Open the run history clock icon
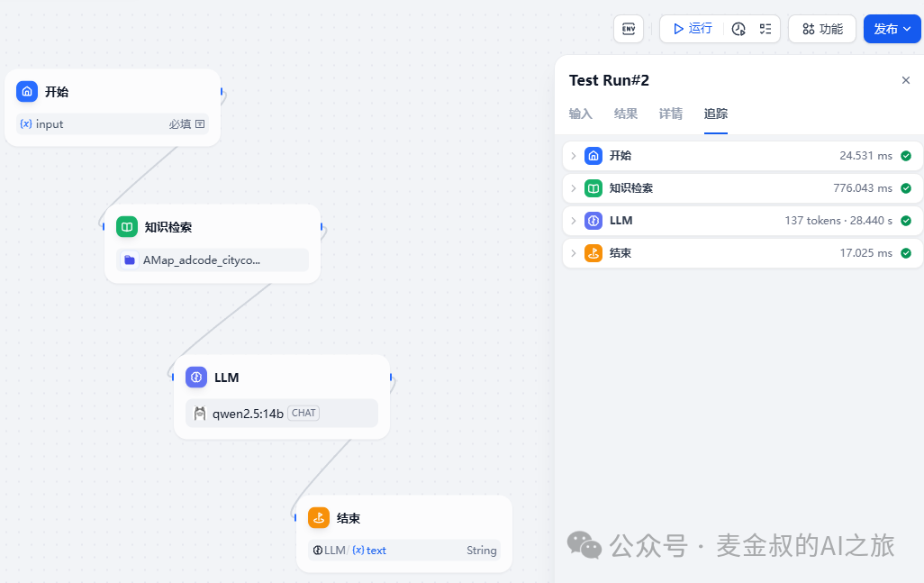Screen dimensions: 924x583 coord(738,29)
